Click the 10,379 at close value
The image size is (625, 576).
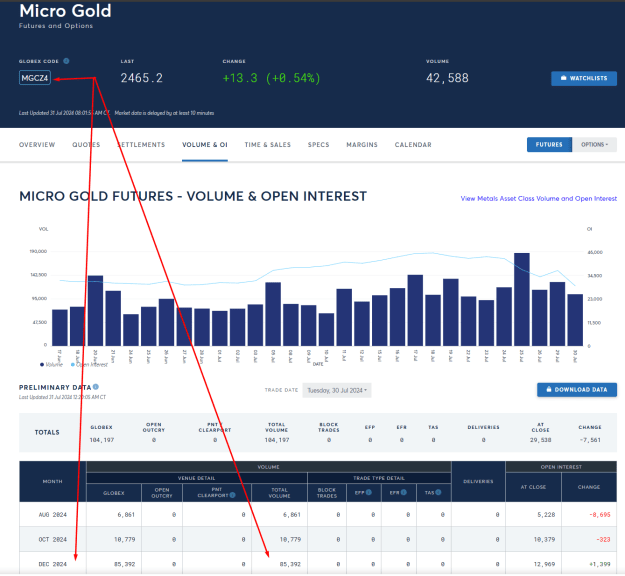(544, 539)
